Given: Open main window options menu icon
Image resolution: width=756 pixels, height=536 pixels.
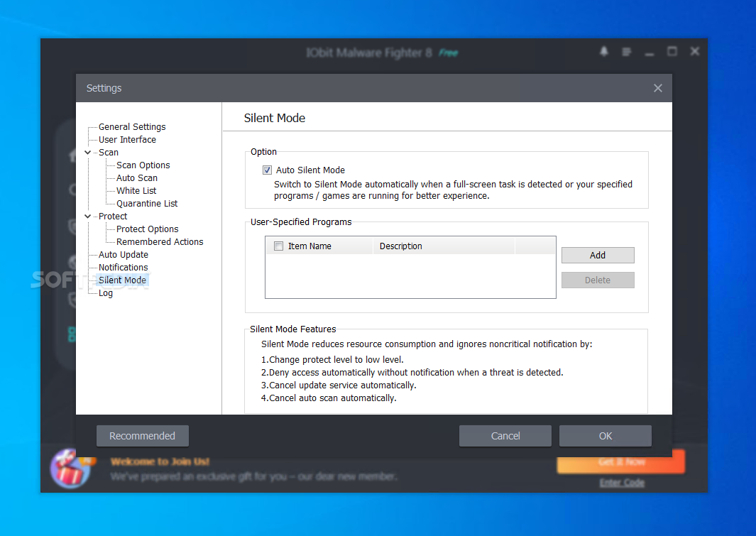Looking at the screenshot, I should pos(626,51).
